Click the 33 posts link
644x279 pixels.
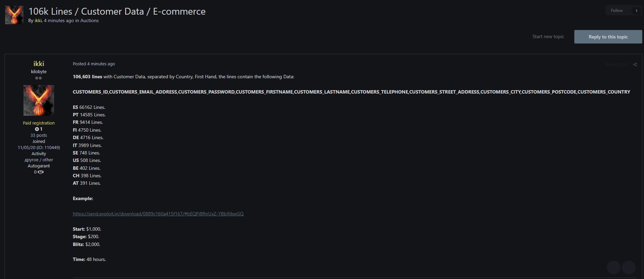coord(39,135)
